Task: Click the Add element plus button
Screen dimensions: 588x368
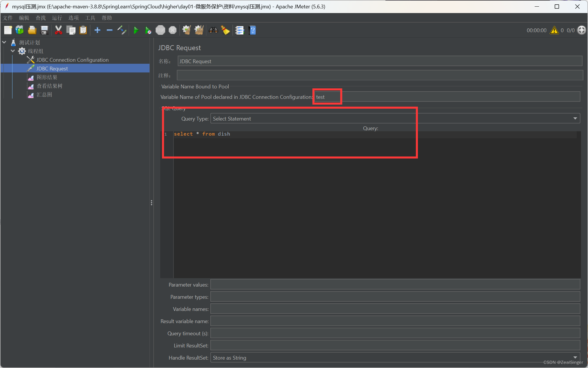Action: [x=97, y=30]
